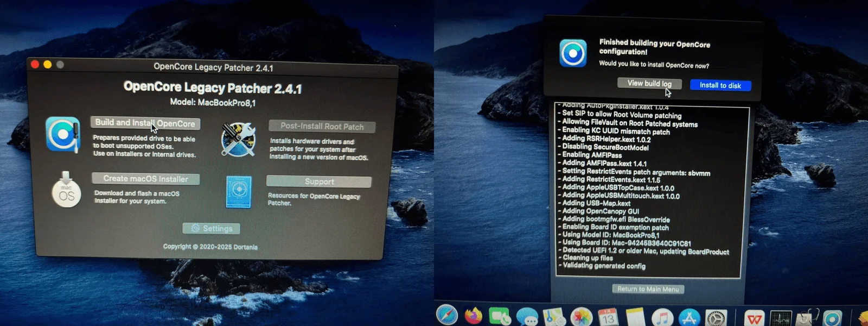Open the Support resources button

[x=319, y=181]
